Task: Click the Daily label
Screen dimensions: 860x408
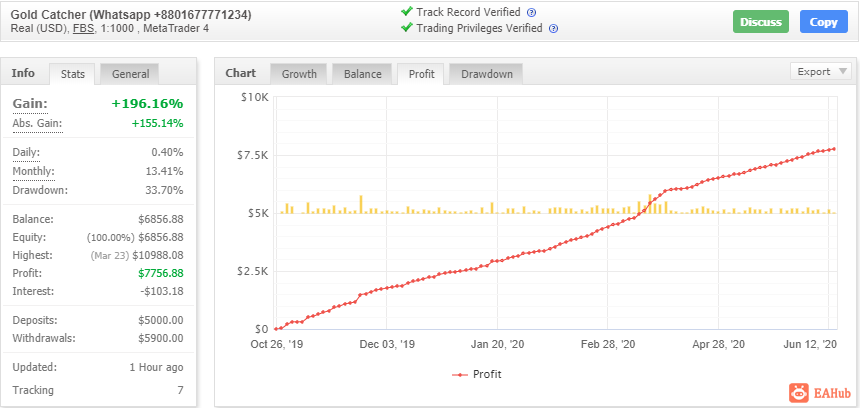Action: click(26, 152)
